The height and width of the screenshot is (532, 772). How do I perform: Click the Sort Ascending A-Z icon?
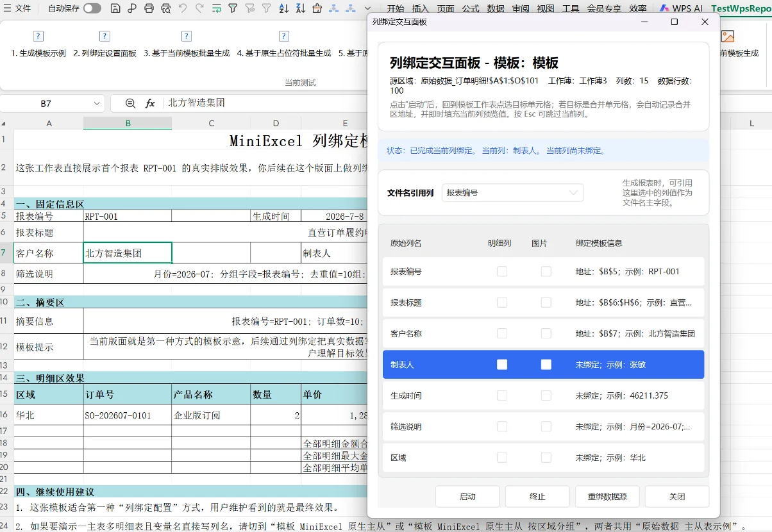pos(283,8)
